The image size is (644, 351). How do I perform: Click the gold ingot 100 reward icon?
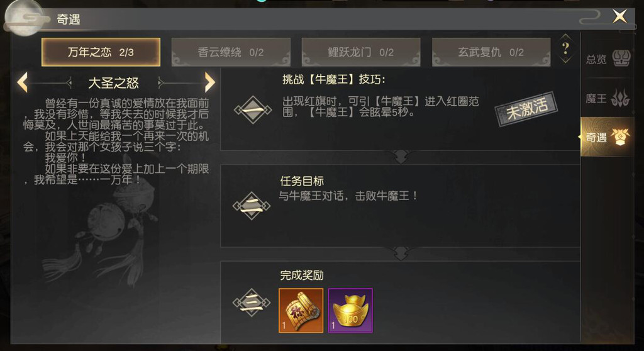pyautogui.click(x=350, y=310)
